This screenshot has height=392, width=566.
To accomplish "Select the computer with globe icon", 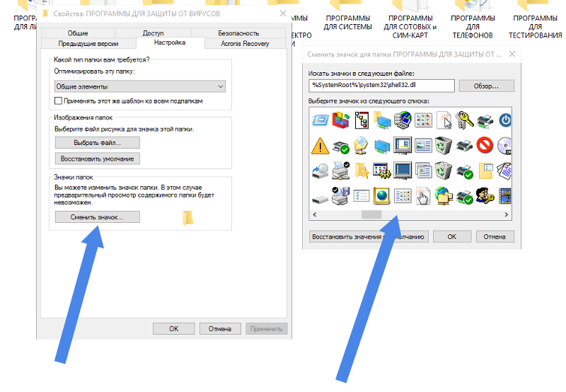I will 403,120.
